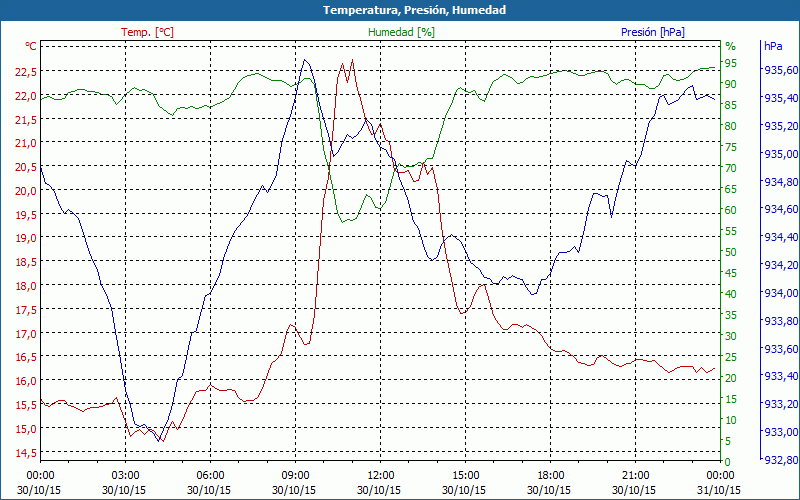This screenshot has width=800, height=500.
Task: Select the green 'Humedad [%]' legend label
Action: pyautogui.click(x=401, y=32)
